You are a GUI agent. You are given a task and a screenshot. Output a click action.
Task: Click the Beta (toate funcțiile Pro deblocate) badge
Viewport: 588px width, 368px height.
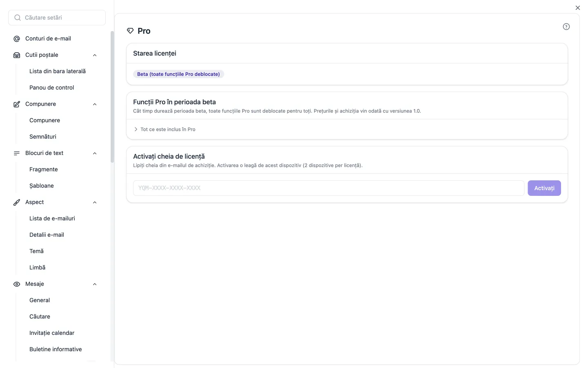click(178, 74)
